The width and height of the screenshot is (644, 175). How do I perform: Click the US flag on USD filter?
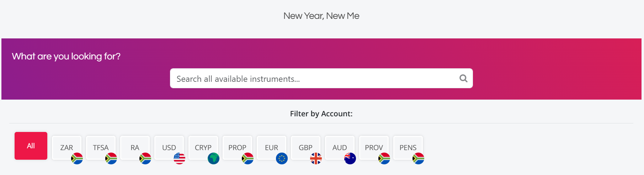(179, 158)
